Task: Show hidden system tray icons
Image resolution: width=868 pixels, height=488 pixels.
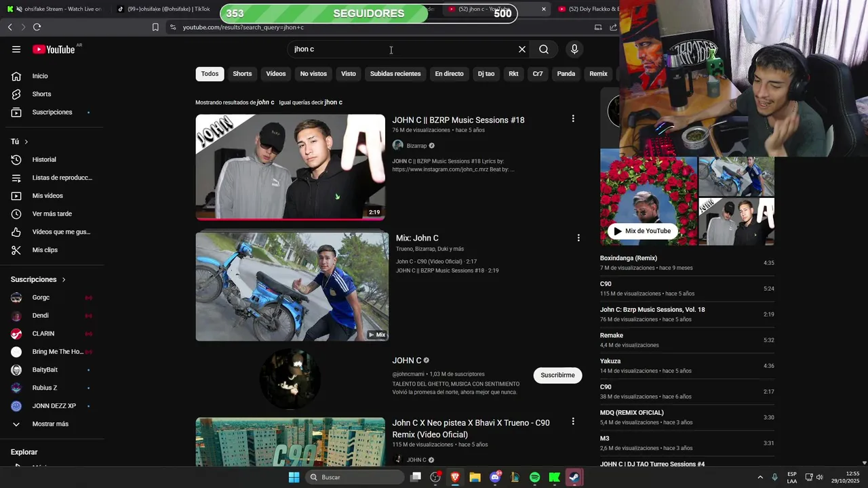Action: click(760, 477)
